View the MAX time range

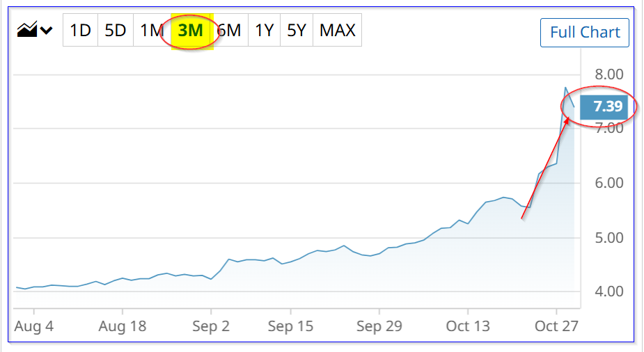[337, 31]
